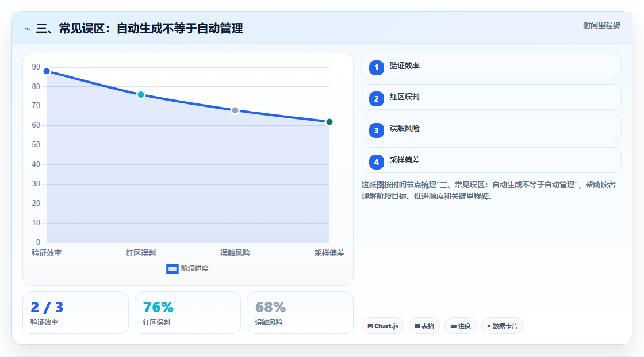Toggle the 阶段进度 legend color box
Viewport: 644px width, 357px height.
point(172,269)
